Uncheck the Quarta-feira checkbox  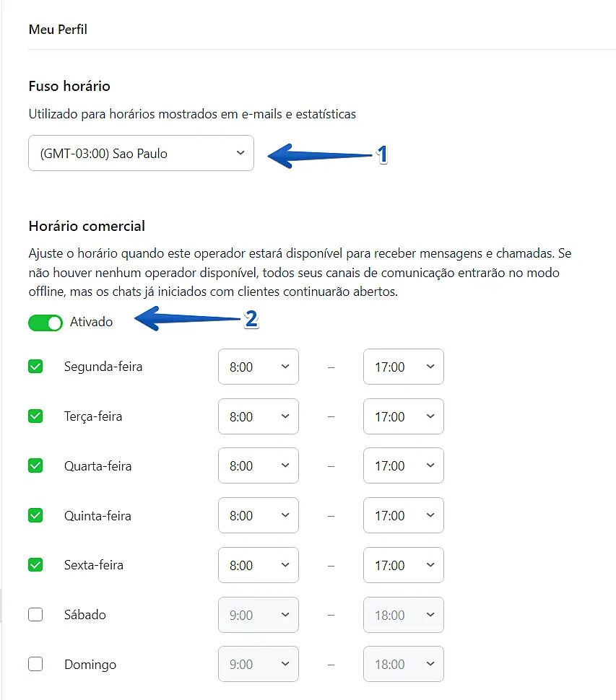click(x=35, y=466)
